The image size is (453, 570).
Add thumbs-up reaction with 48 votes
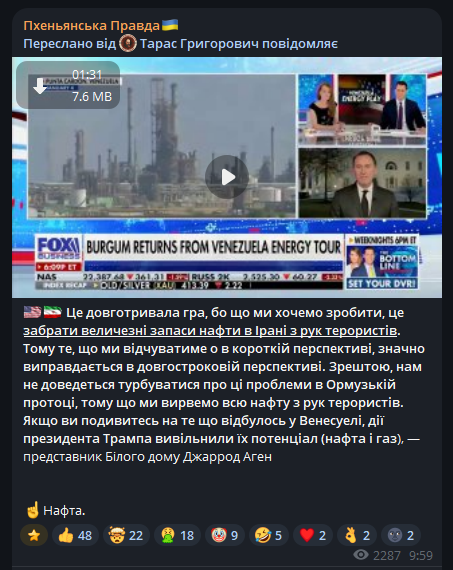(75, 535)
